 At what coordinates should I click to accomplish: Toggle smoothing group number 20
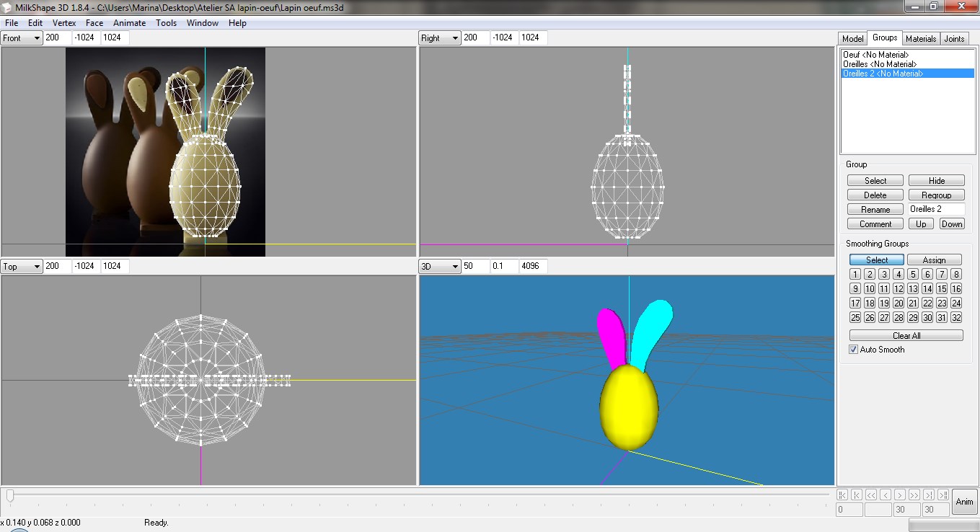[x=899, y=303]
